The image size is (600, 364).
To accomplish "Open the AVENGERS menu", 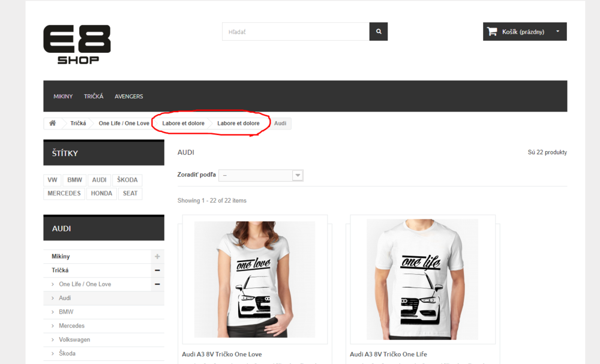I will click(x=129, y=97).
